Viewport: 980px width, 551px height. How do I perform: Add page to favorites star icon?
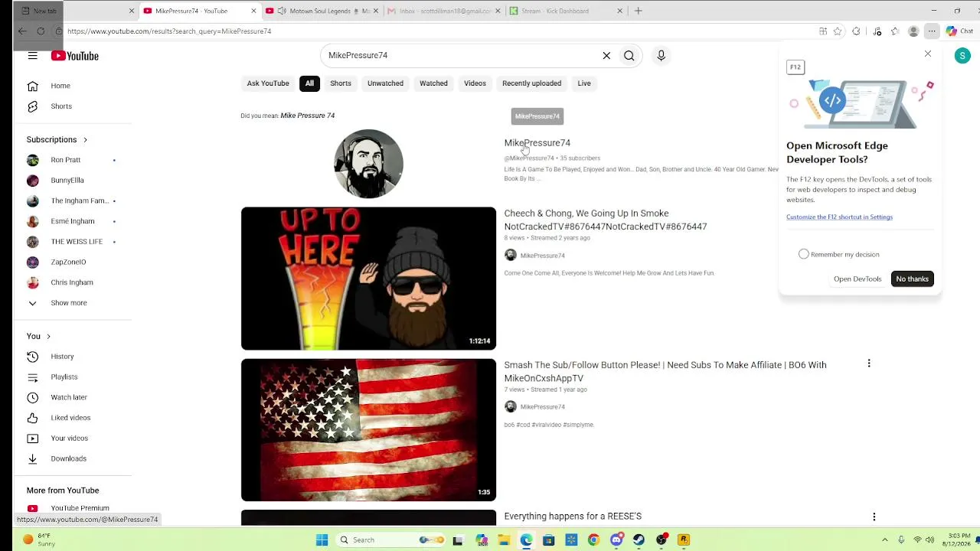tap(838, 31)
